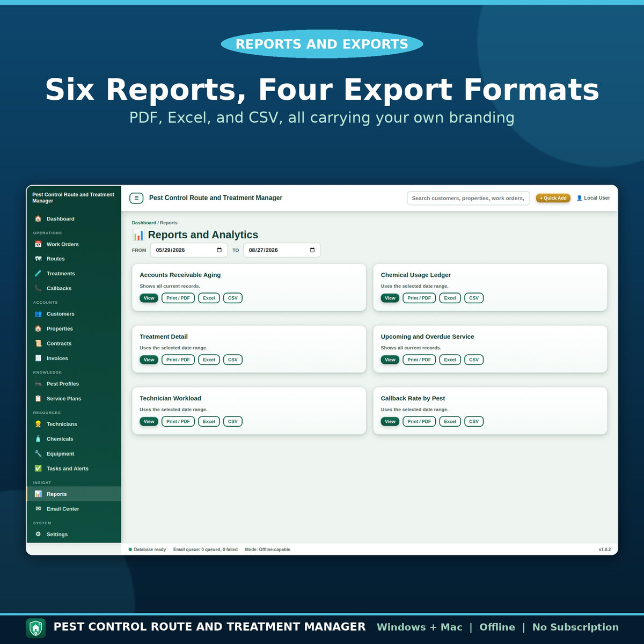The image size is (644, 644).
Task: Export Chemical Usage Ledger as CSV
Action: point(474,298)
